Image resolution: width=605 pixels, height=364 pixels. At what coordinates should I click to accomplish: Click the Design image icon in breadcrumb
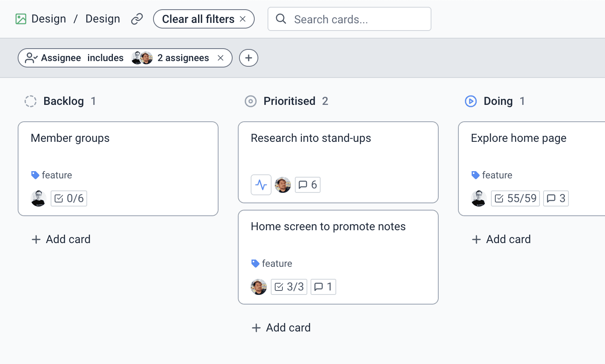(x=21, y=19)
